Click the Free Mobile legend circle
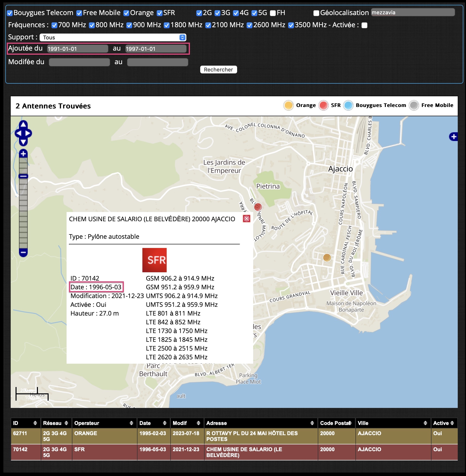This screenshot has height=476, width=466. coord(414,106)
